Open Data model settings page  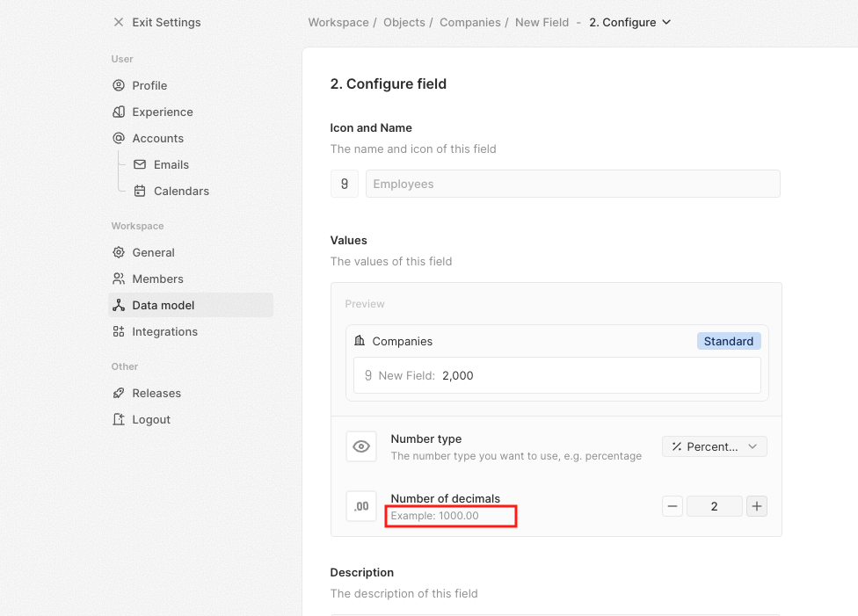click(164, 305)
